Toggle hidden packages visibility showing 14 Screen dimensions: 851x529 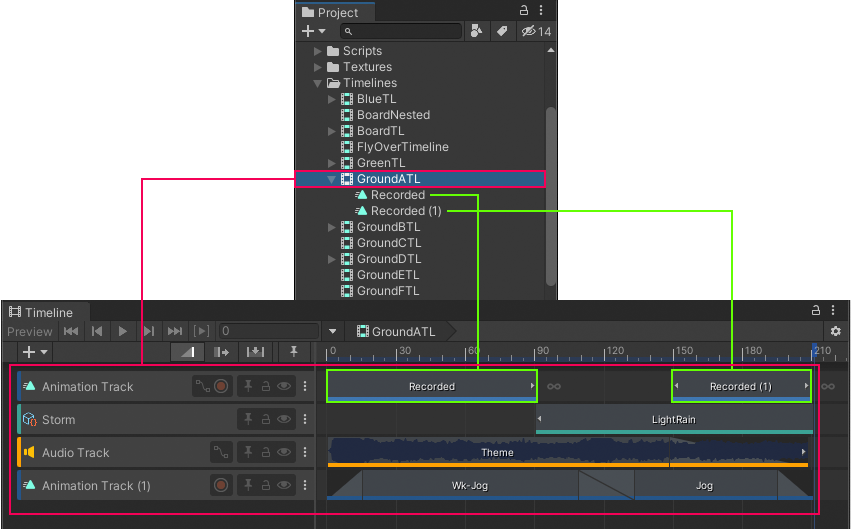536,32
